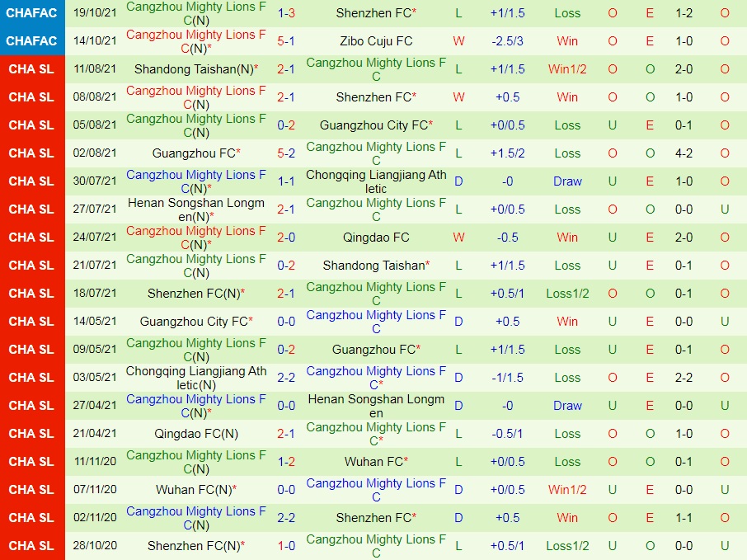Click the 2-0 score on 24/07/21
The image size is (747, 560).
point(286,238)
